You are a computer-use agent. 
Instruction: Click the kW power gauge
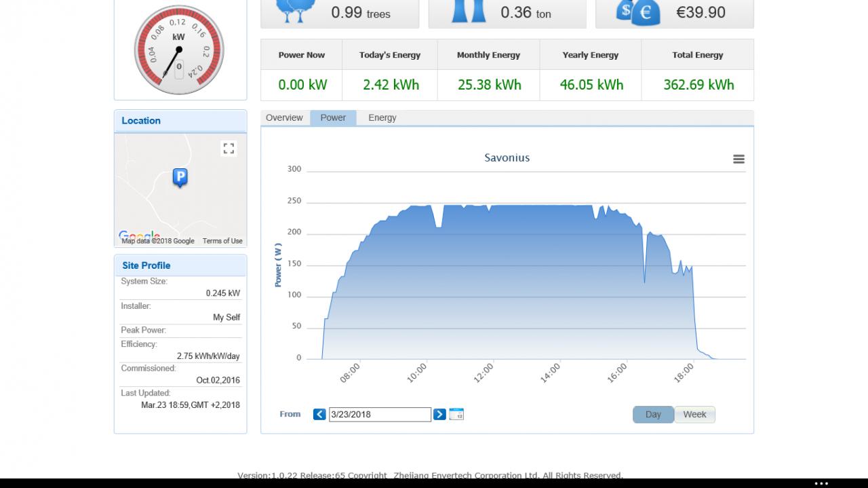click(179, 50)
